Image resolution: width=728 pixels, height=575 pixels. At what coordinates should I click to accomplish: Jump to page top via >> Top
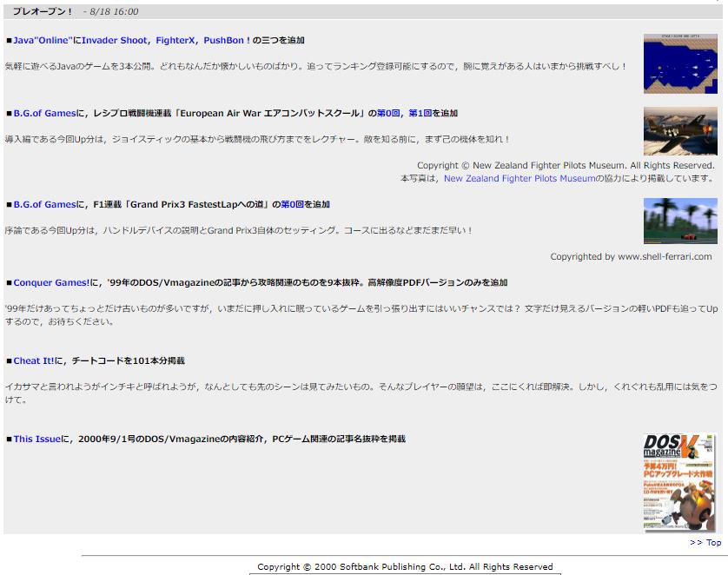705,542
